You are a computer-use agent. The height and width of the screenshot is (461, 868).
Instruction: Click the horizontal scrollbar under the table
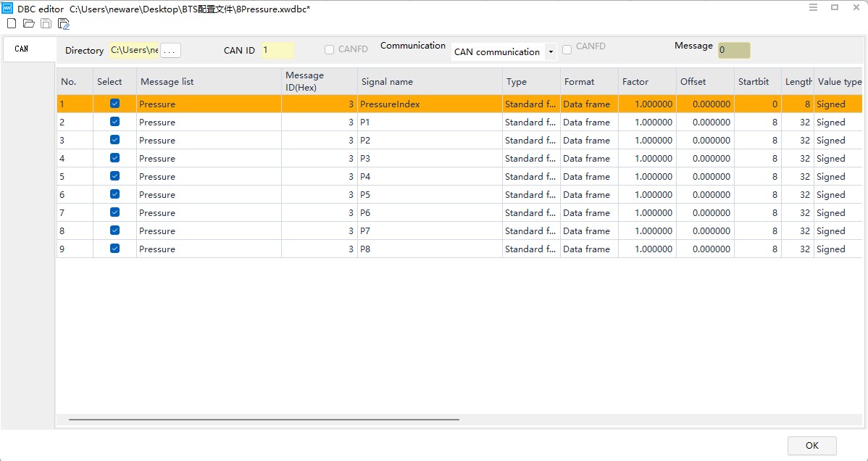(x=264, y=420)
